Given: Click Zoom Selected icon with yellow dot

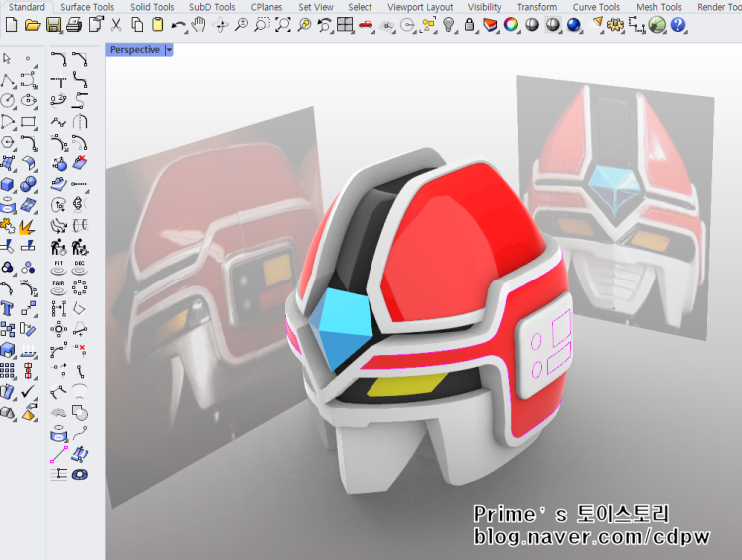Looking at the screenshot, I should point(304,25).
